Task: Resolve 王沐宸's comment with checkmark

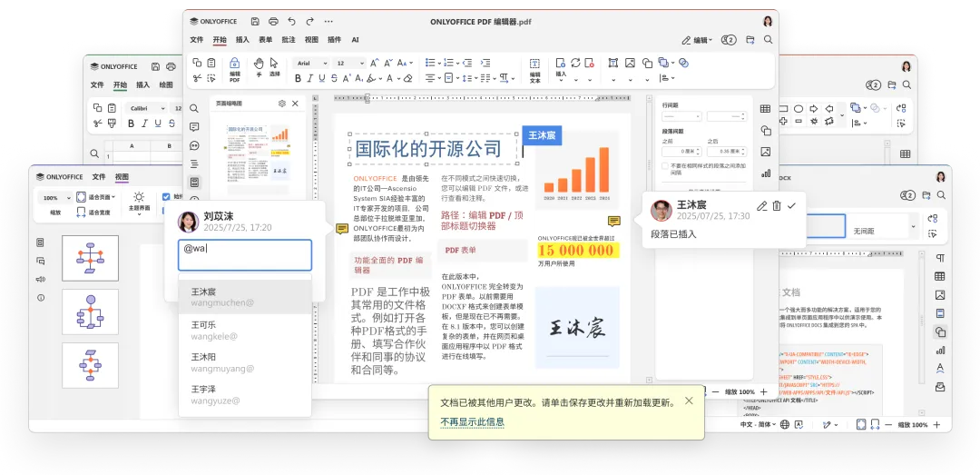Action: [791, 206]
